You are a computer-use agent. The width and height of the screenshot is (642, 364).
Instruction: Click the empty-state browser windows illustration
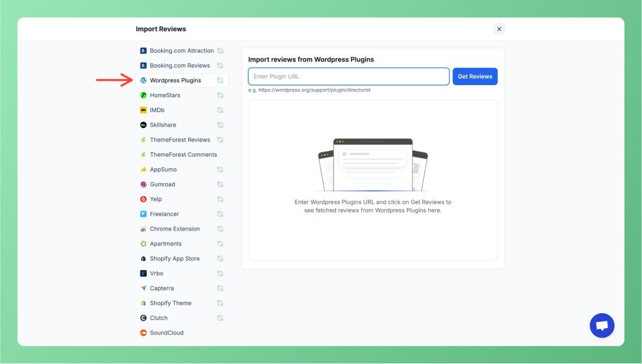pos(372,165)
